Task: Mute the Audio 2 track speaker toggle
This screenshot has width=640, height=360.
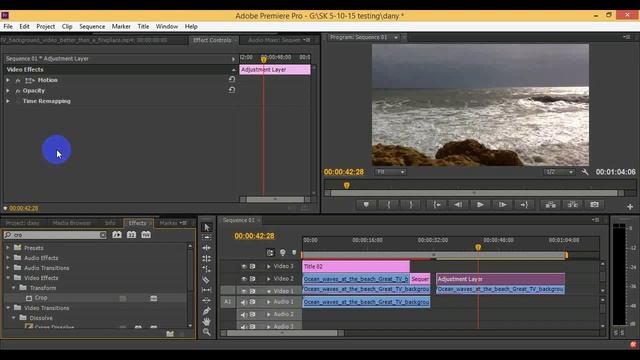Action: (244, 315)
